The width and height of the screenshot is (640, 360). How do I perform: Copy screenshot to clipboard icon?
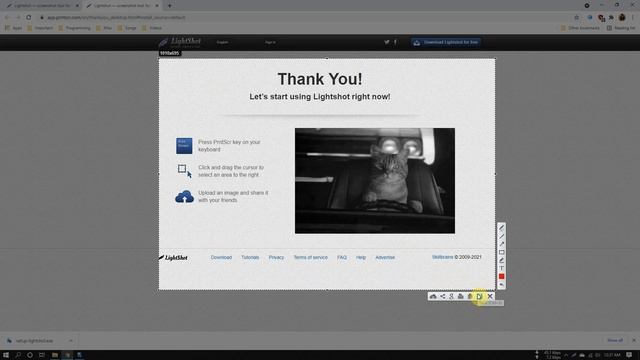click(470, 296)
